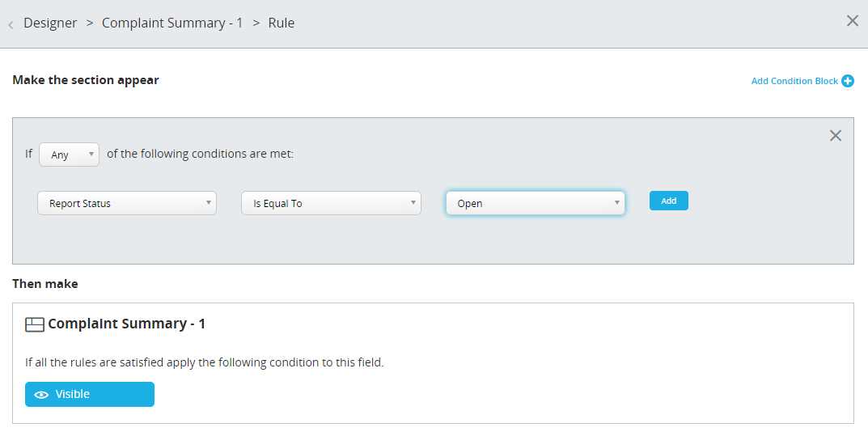Click the arrow of the Report Status dropdown

(208, 202)
